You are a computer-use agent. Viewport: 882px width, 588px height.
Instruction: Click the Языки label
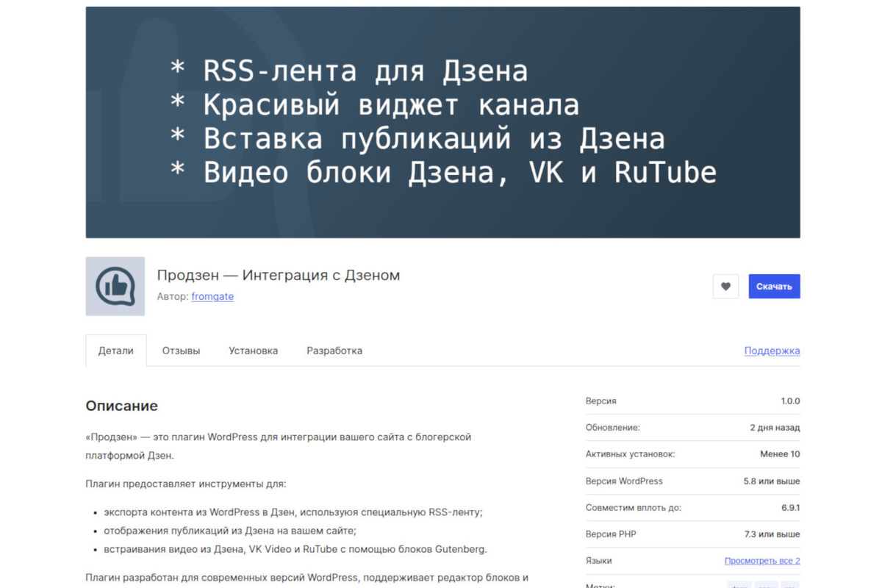598,561
